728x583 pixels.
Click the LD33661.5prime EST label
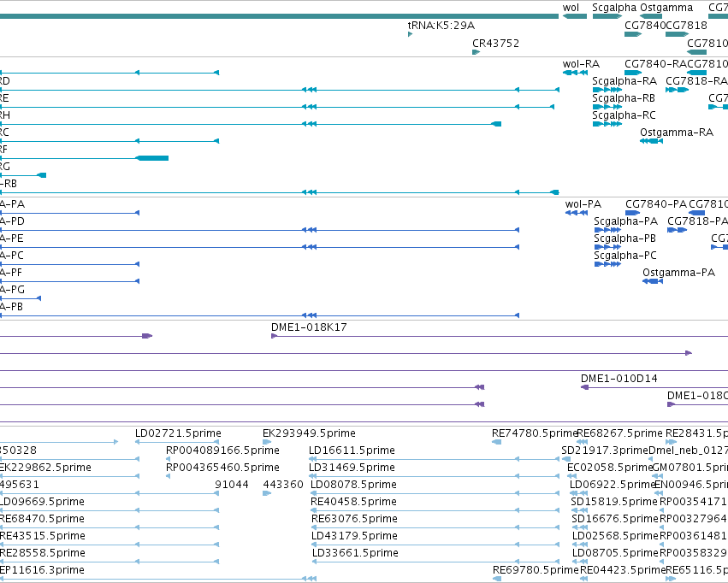coord(355,554)
